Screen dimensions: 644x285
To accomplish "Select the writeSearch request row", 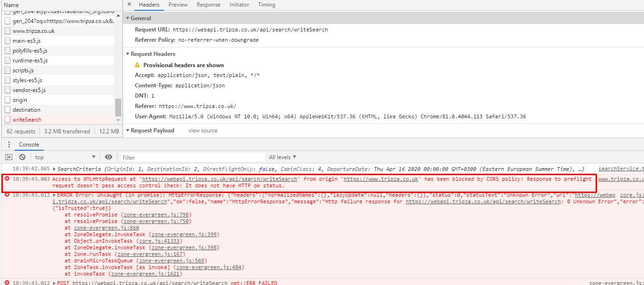I will (x=57, y=120).
